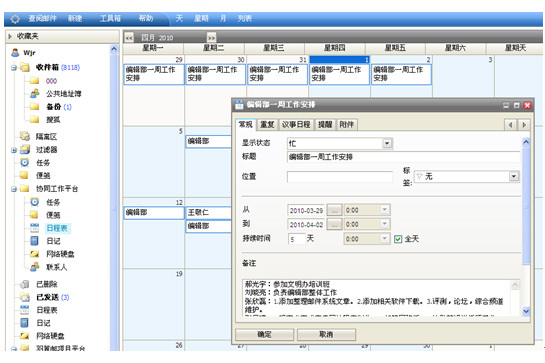
Task: Select the 星期四 day 1 header cell
Action: pos(339,60)
